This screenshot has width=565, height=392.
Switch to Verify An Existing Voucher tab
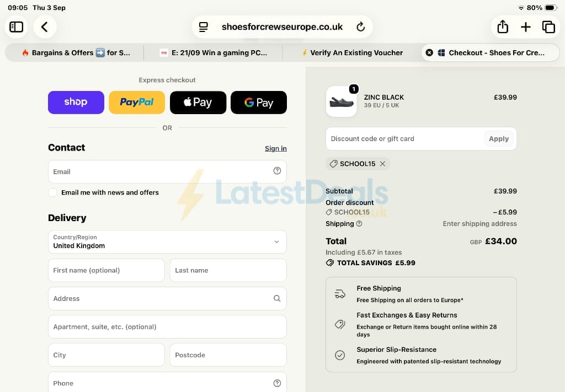tap(352, 52)
